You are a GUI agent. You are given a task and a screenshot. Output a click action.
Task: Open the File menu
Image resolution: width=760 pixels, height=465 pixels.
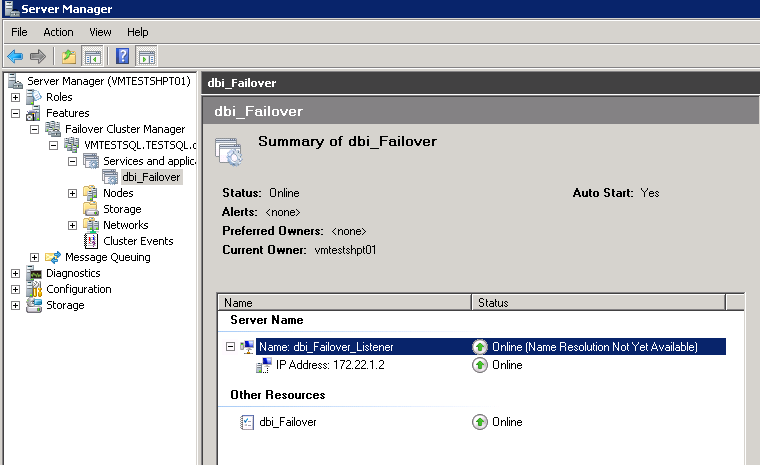19,32
